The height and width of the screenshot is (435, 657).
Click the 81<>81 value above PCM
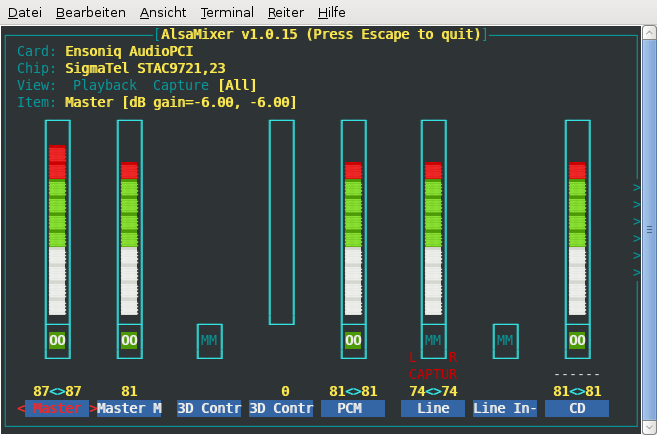click(x=353, y=391)
